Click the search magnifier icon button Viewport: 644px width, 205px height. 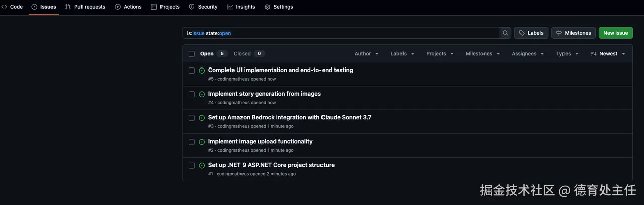[505, 33]
